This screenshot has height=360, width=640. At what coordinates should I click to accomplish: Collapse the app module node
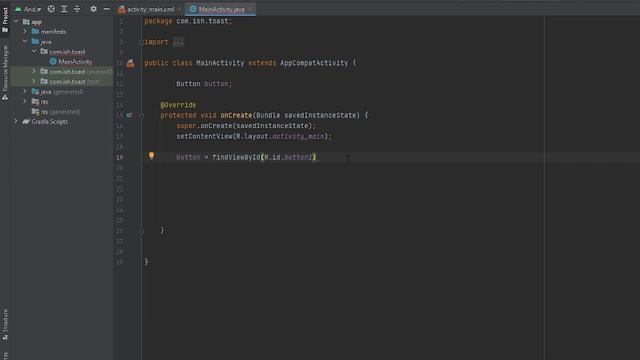(x=16, y=21)
